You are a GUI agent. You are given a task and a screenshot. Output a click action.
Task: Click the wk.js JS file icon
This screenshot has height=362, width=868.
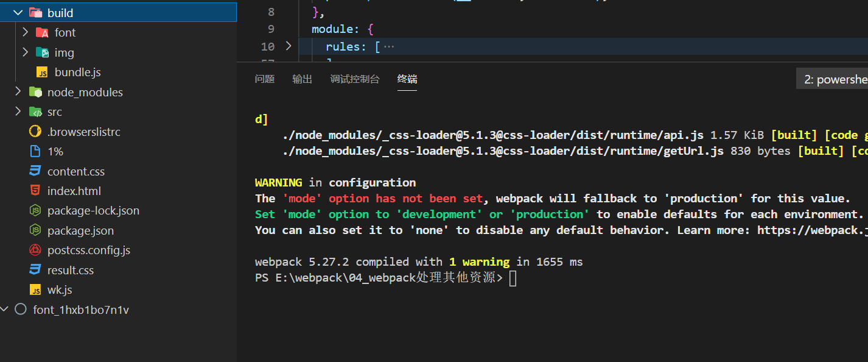click(35, 290)
